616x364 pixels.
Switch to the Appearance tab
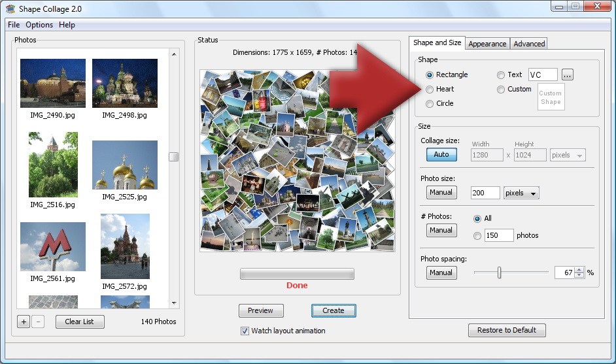487,44
